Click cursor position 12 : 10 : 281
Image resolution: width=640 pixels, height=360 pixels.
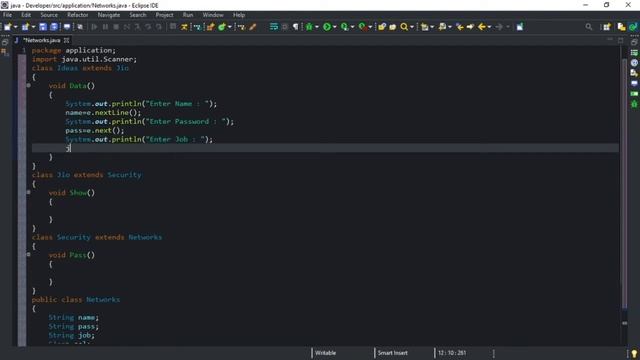pos(452,353)
